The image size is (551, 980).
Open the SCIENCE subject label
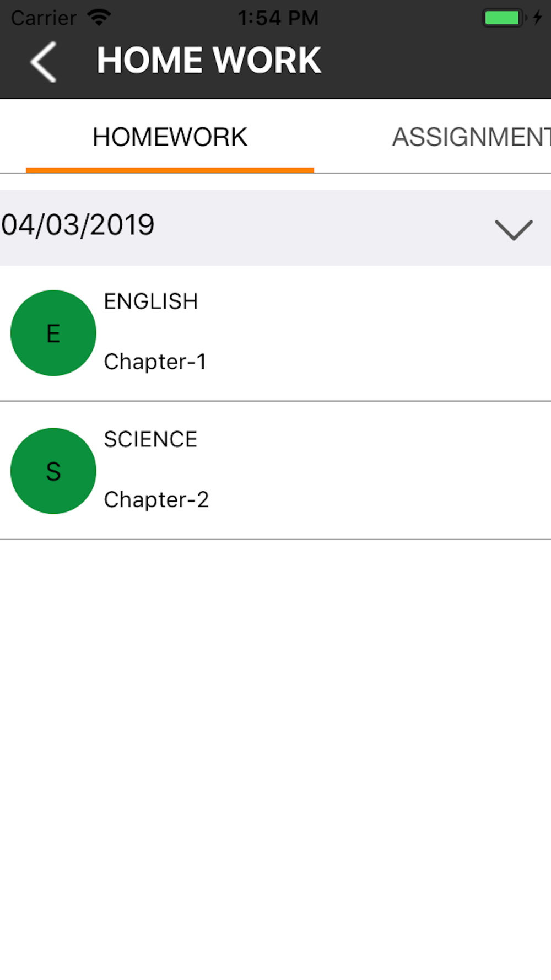(150, 439)
